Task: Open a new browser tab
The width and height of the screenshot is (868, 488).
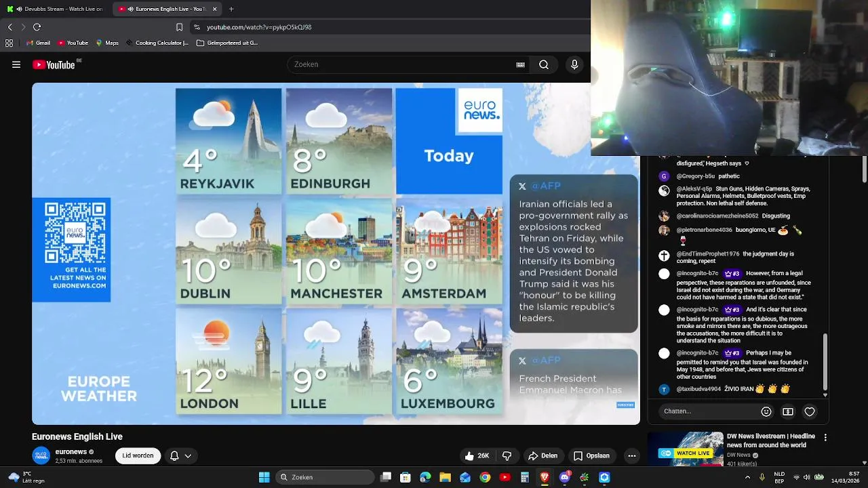Action: (231, 9)
